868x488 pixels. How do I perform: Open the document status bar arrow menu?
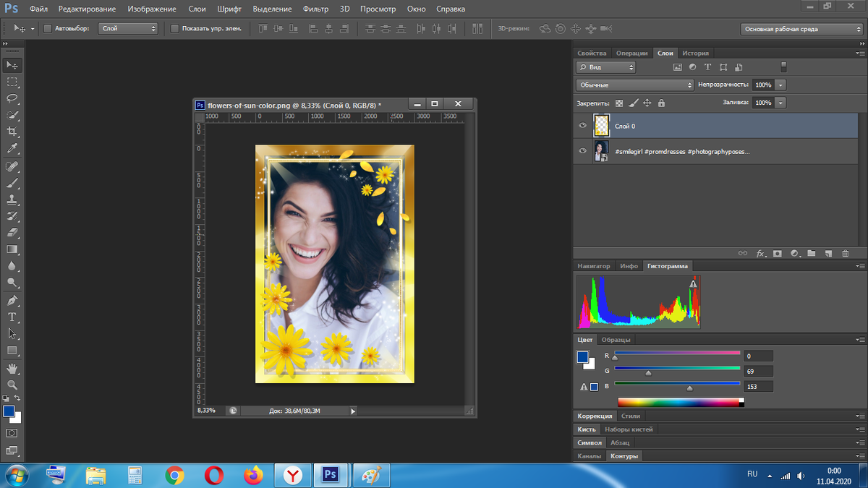click(x=353, y=411)
